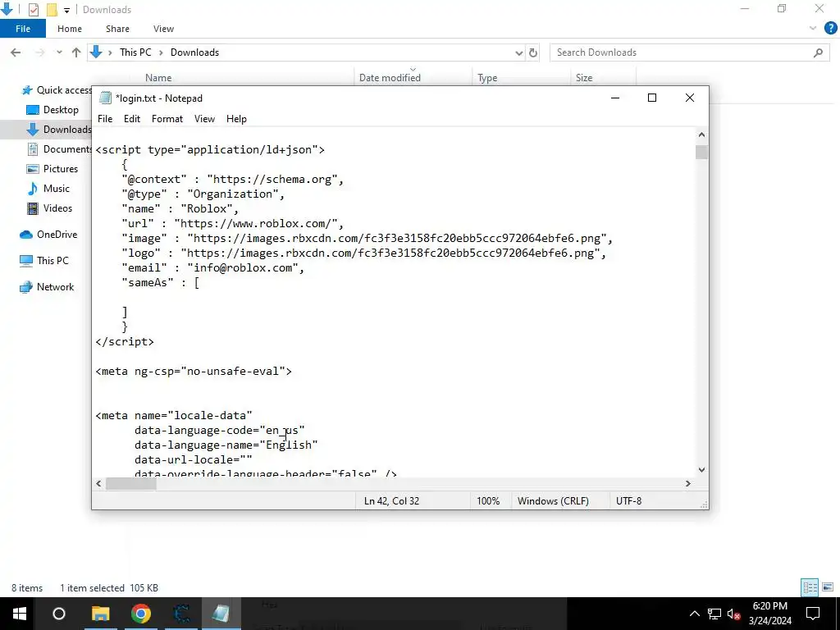Screen dimensions: 840x630
Task: Click the network tray icon
Action: 714,614
